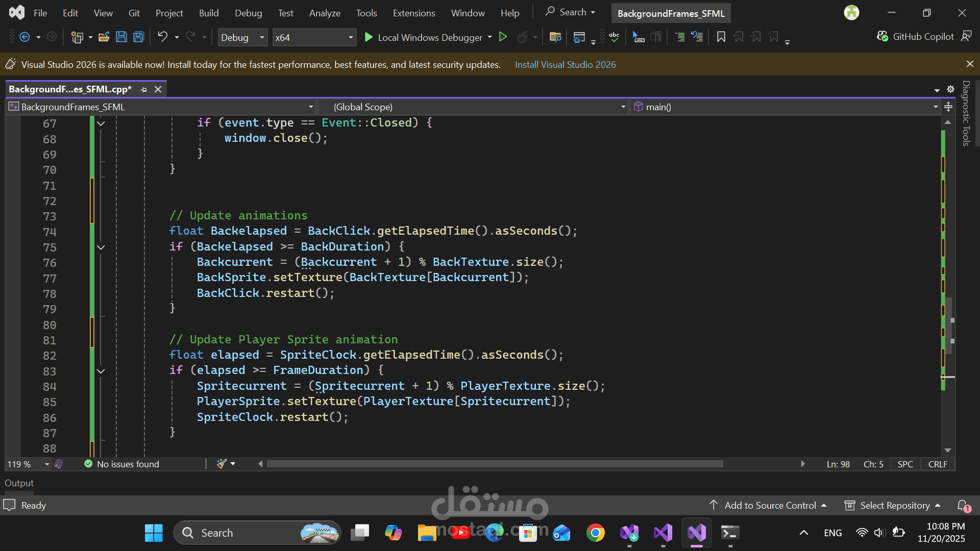
Task: Toggle the pin on the BackgroundFrames_SFML.cpp tab
Action: pos(144,89)
